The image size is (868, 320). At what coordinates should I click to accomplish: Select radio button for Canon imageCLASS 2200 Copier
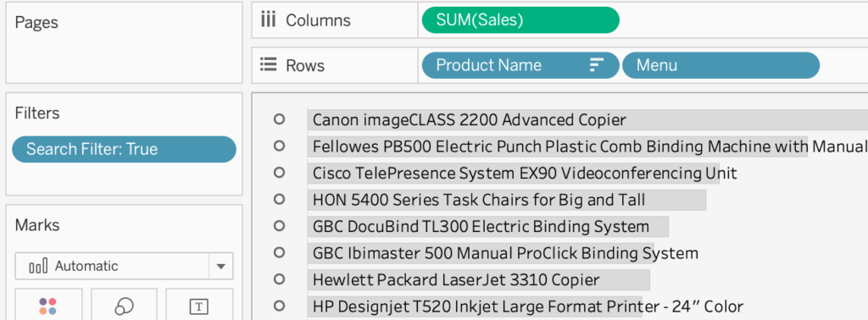[279, 119]
